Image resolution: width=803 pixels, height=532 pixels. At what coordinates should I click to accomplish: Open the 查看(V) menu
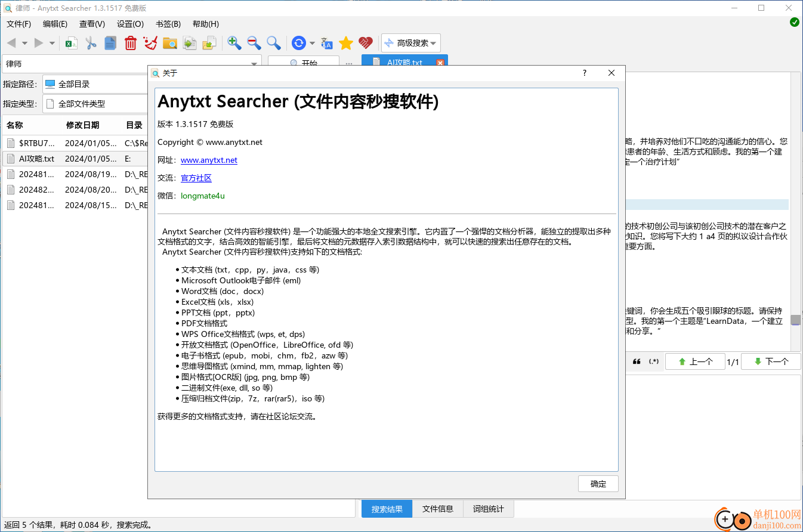click(x=92, y=24)
